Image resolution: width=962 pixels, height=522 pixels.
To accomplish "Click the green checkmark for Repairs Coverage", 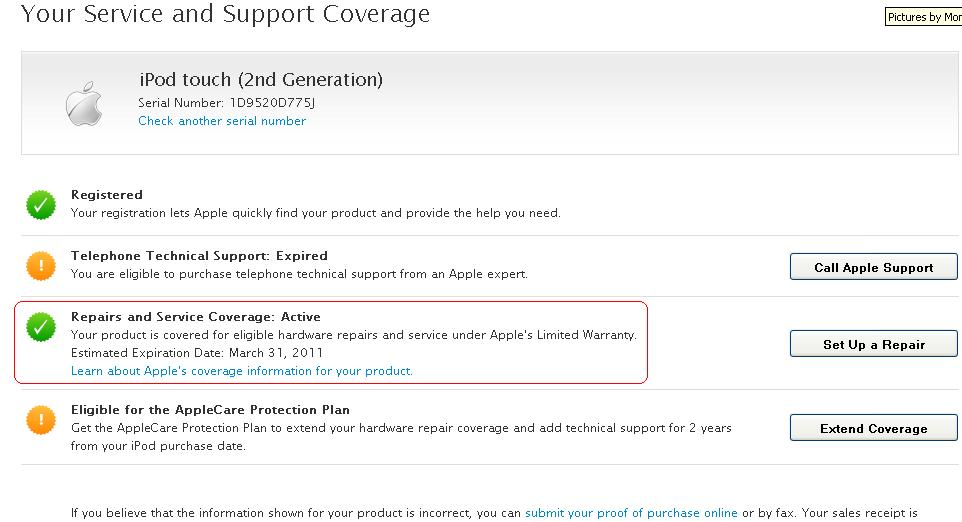I will (x=41, y=327).
